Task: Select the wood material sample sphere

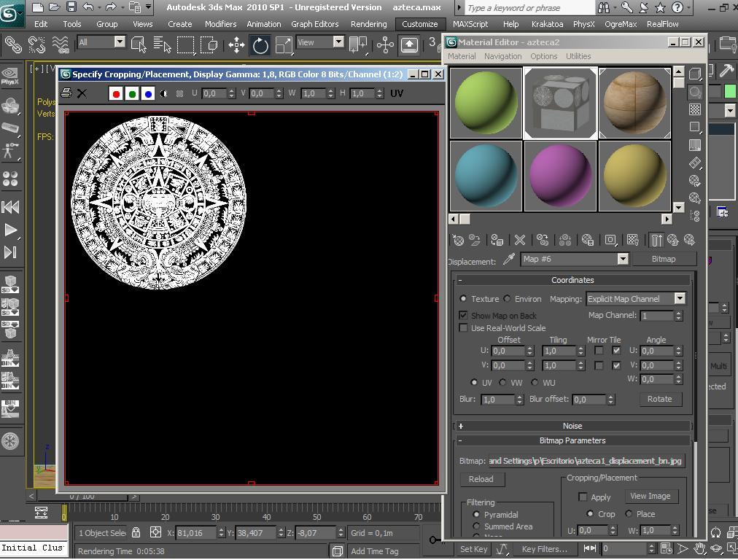Action: (634, 103)
